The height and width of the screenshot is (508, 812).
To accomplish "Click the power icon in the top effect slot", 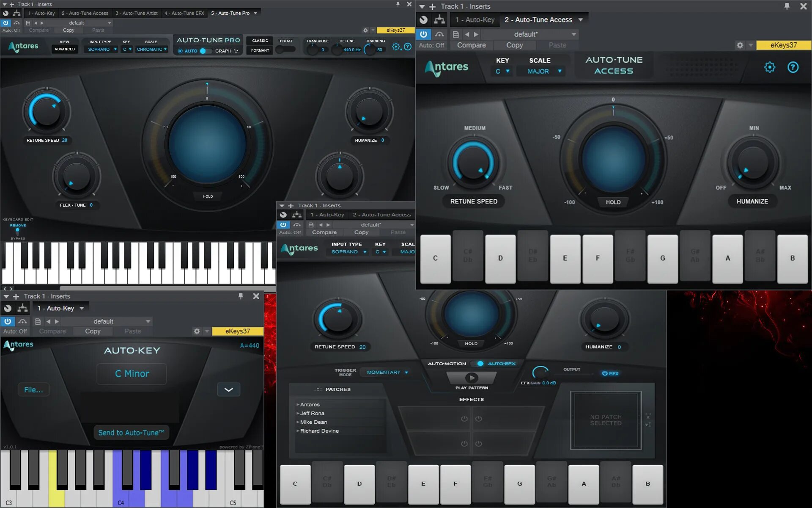I will pos(464,419).
